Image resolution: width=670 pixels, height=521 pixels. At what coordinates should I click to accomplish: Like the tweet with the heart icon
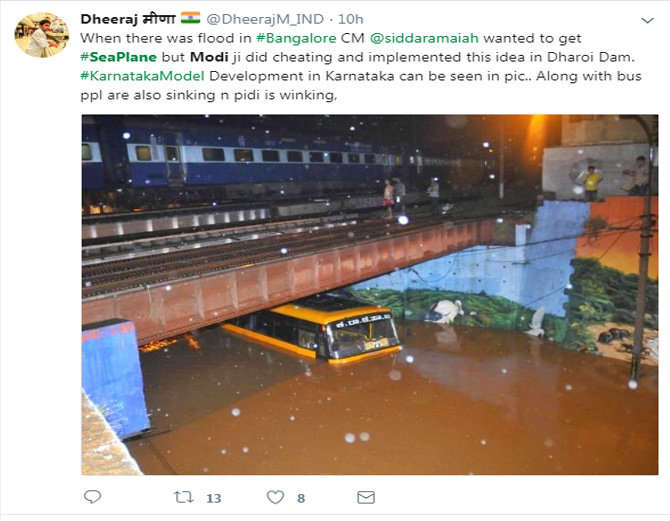click(275, 497)
